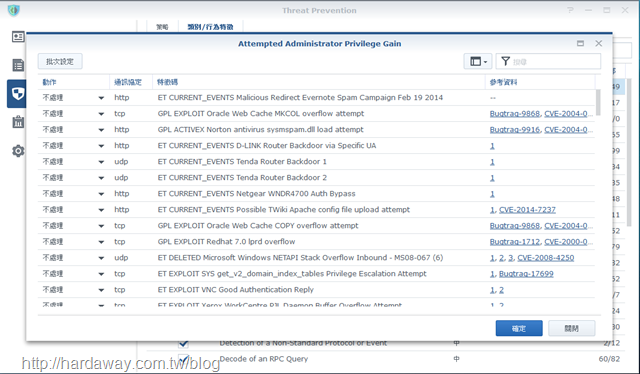Select the Tenda Router Backdoor 1 signature text
The width and height of the screenshot is (640, 374).
(x=242, y=162)
